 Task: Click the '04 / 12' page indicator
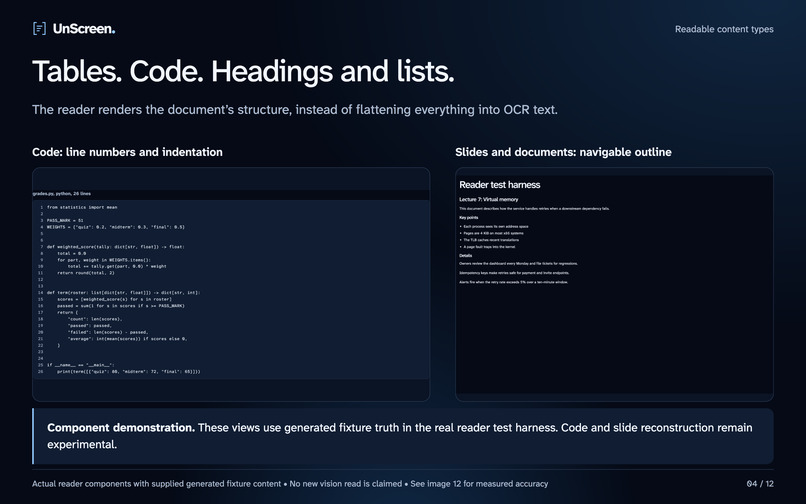[x=760, y=484]
